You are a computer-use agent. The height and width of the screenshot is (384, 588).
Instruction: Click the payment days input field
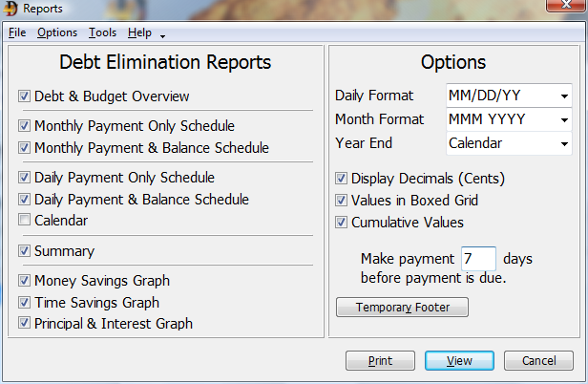coord(477,259)
